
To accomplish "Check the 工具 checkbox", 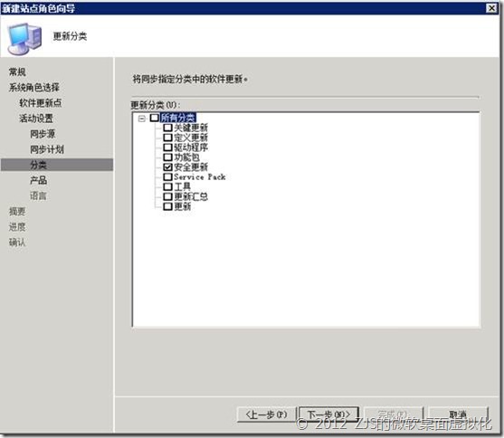I will point(167,186).
